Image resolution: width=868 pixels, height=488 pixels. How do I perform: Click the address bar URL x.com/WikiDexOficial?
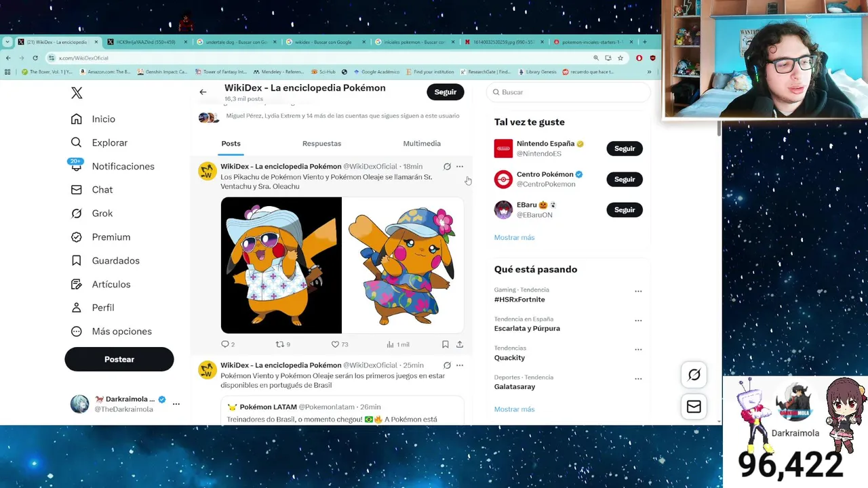pyautogui.click(x=83, y=58)
